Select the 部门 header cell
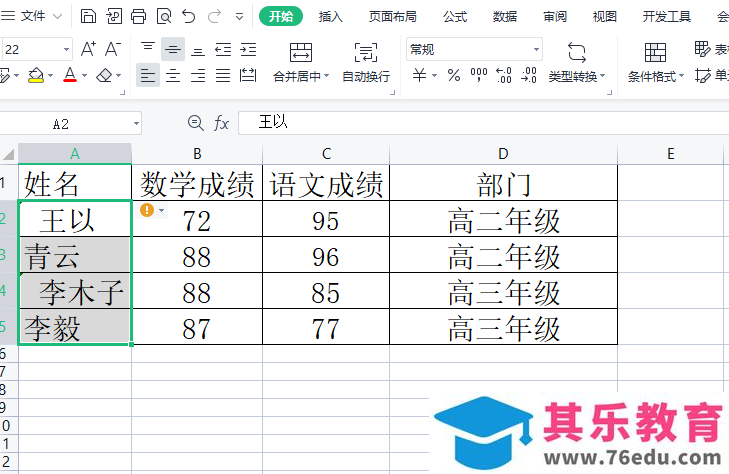 (504, 183)
